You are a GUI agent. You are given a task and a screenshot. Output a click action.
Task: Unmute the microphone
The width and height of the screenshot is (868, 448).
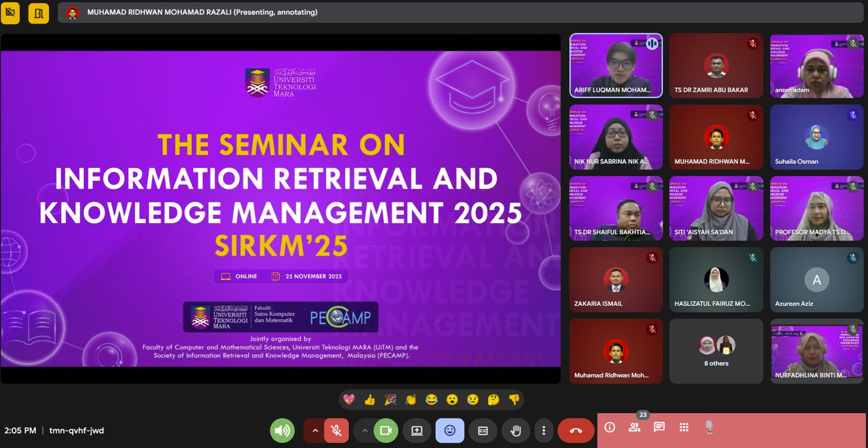coord(336,431)
